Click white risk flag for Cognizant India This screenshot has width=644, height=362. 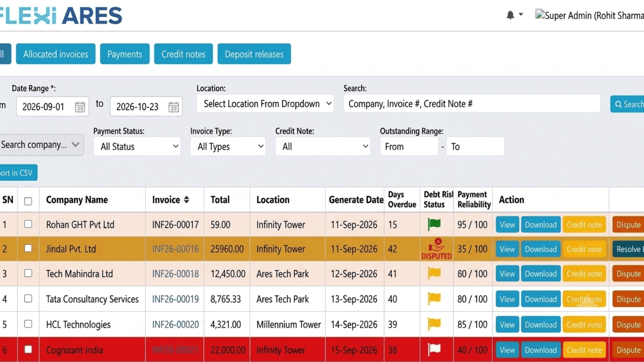click(x=434, y=350)
